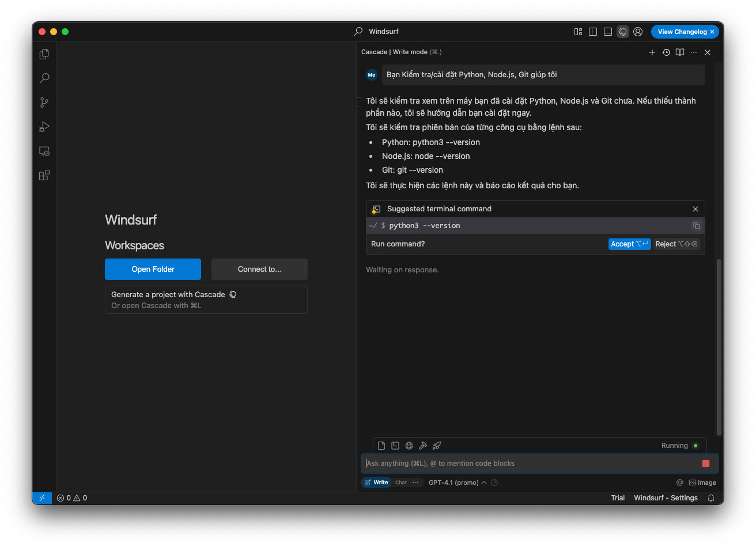This screenshot has width=756, height=547.
Task: Click the Connect to... button
Action: pos(259,269)
